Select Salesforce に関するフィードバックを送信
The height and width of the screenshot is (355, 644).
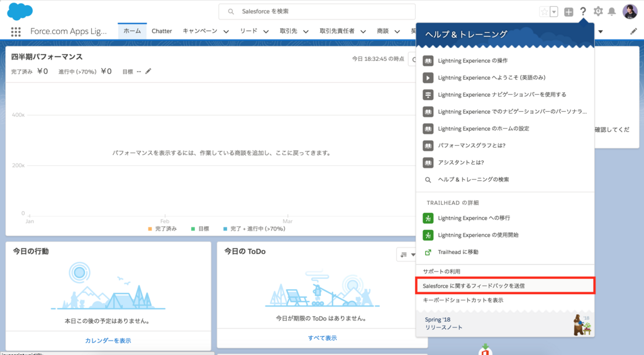(505, 286)
